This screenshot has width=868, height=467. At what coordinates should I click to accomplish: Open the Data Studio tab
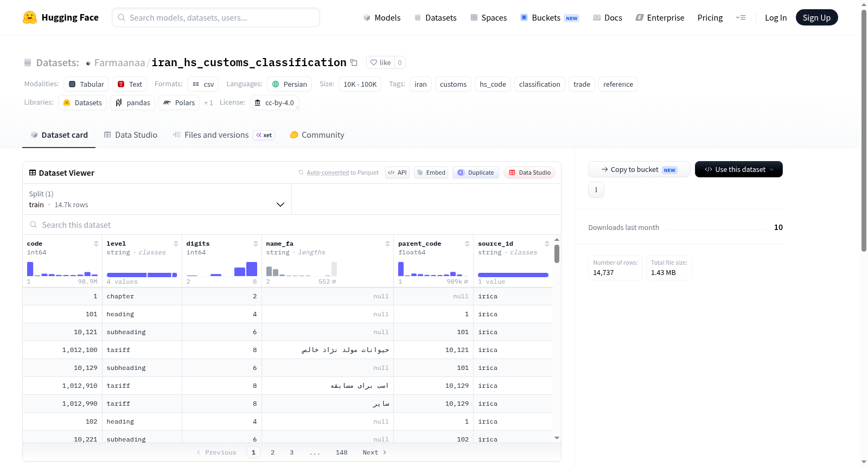[x=131, y=135]
